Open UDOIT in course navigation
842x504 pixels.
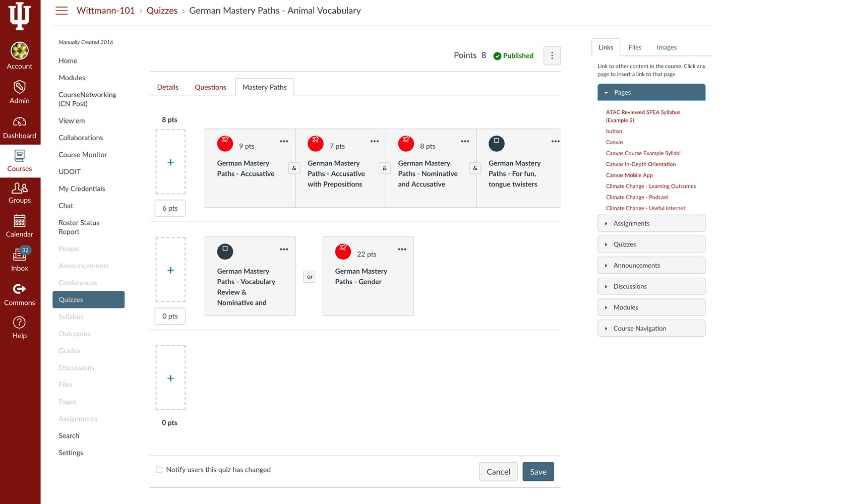[x=70, y=171]
